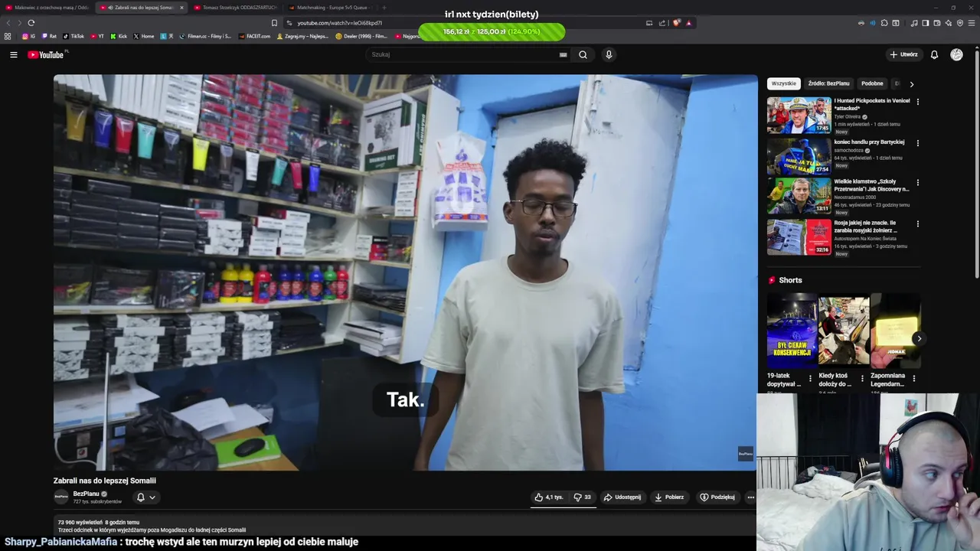
Task: Open more actions ellipsis under video
Action: pos(750,497)
